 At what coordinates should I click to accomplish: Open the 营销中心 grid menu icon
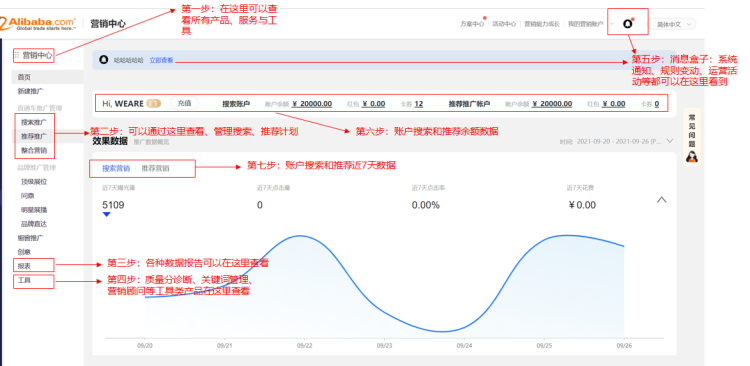pos(17,55)
